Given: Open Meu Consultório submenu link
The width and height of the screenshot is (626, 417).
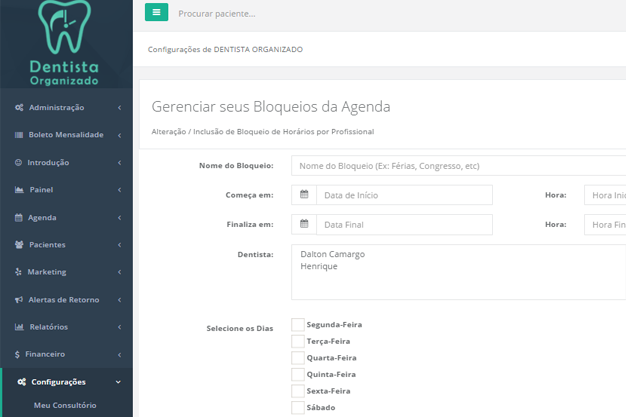Looking at the screenshot, I should pyautogui.click(x=65, y=405).
